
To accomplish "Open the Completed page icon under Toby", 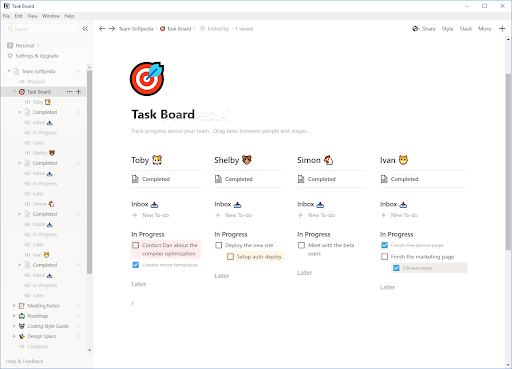I will point(135,179).
